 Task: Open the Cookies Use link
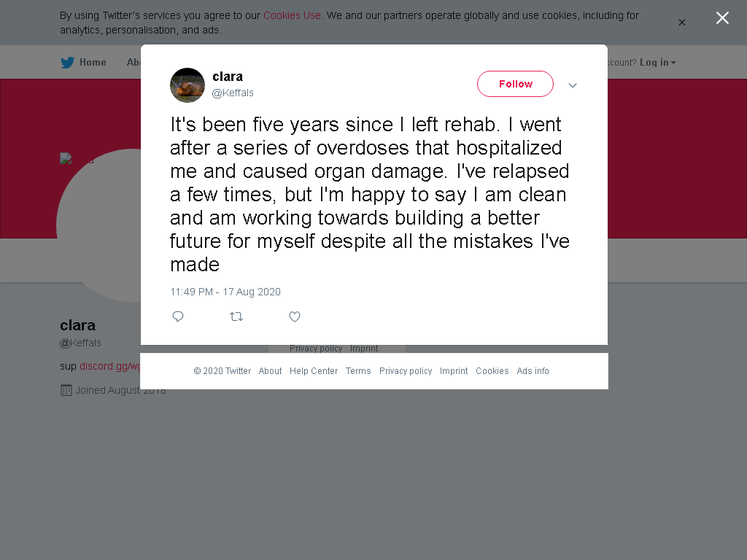click(292, 15)
